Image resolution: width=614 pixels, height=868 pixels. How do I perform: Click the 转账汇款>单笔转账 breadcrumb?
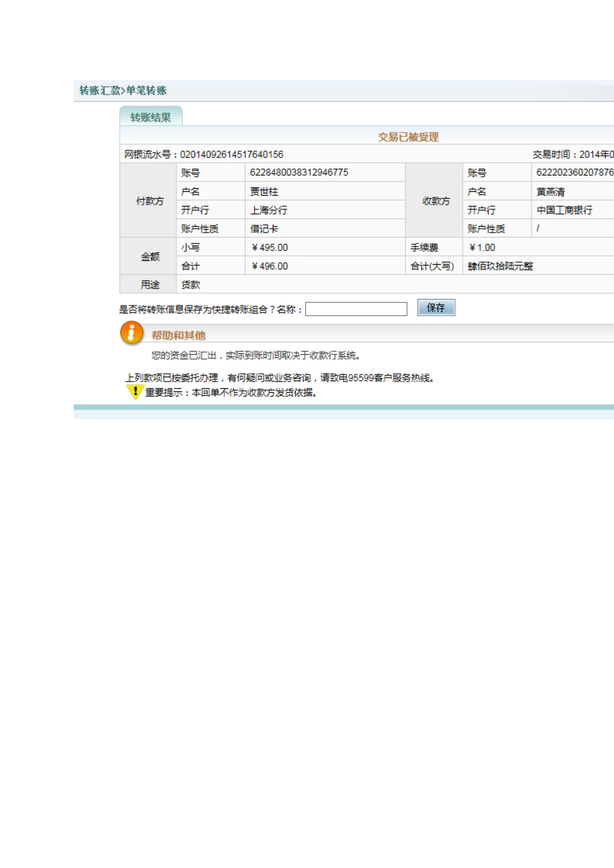pos(123,90)
